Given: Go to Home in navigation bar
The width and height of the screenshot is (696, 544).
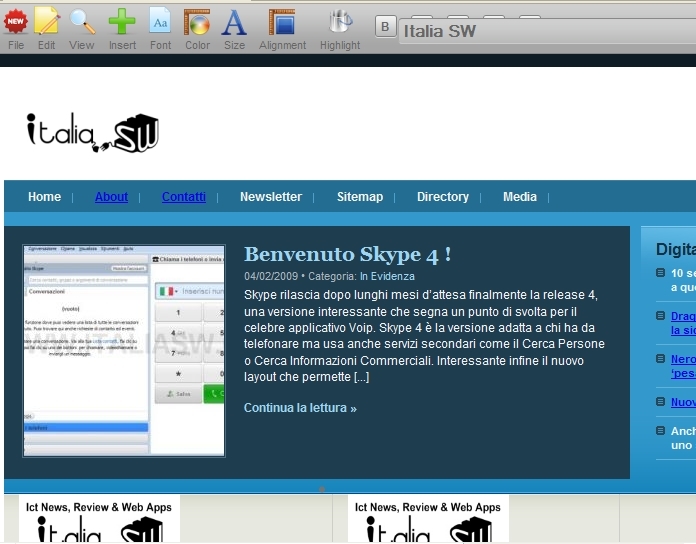Looking at the screenshot, I should tap(44, 197).
